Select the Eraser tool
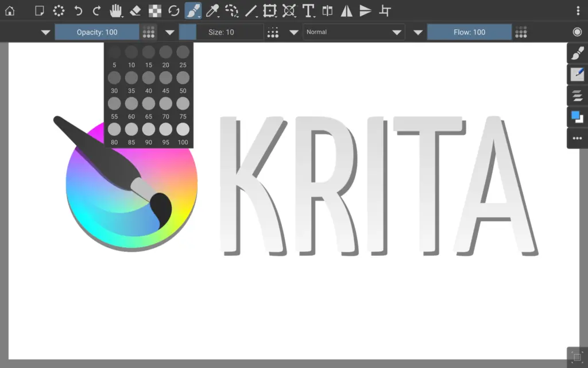Image resolution: width=588 pixels, height=368 pixels. (136, 11)
